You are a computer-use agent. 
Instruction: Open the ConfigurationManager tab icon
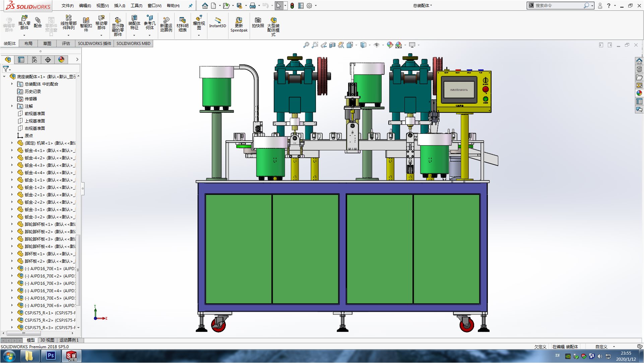(35, 60)
